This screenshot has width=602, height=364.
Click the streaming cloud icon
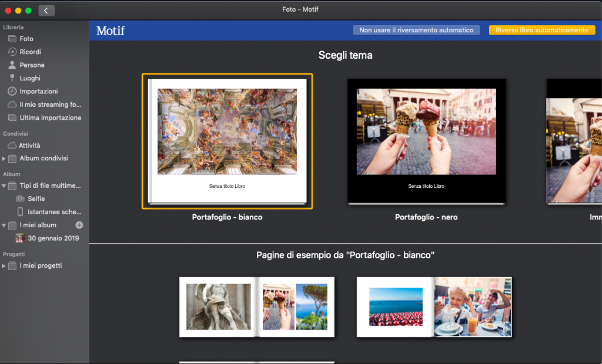(x=12, y=105)
